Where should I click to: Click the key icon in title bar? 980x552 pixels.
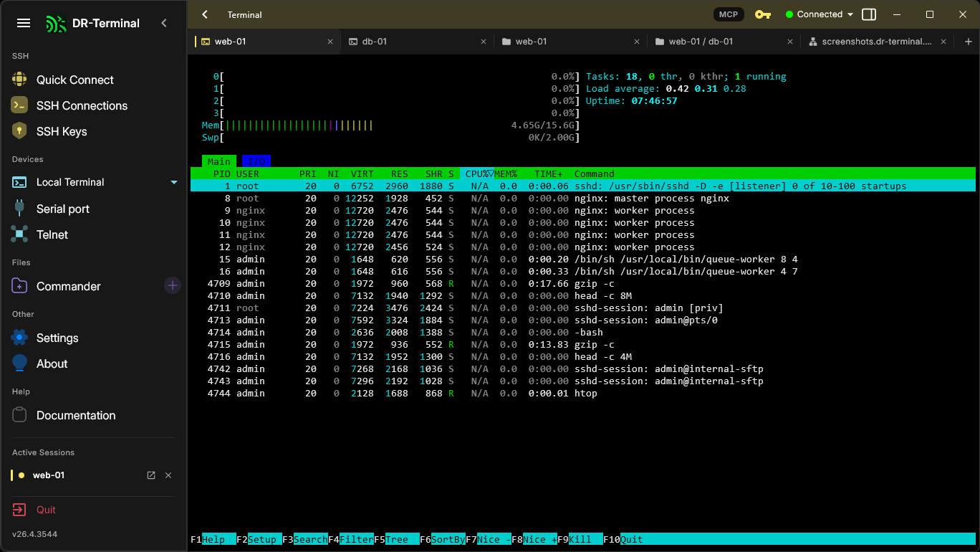(762, 14)
